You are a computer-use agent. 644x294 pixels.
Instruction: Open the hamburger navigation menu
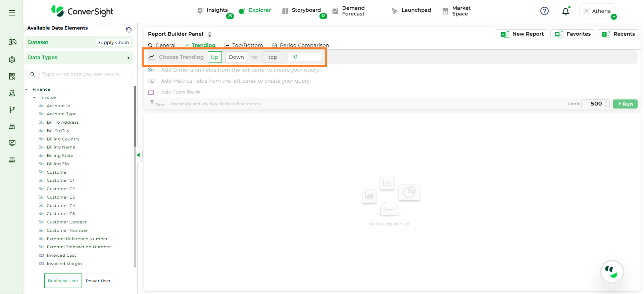(x=12, y=13)
